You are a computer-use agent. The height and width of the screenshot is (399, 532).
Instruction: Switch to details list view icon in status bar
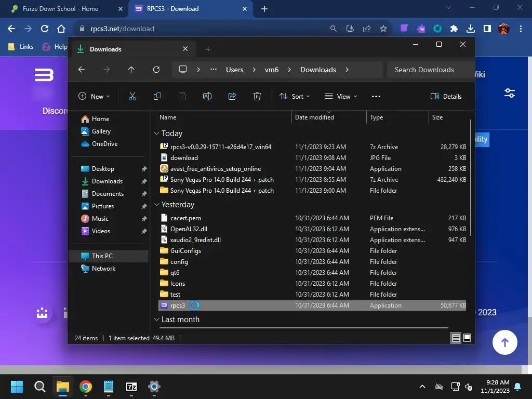tap(456, 338)
